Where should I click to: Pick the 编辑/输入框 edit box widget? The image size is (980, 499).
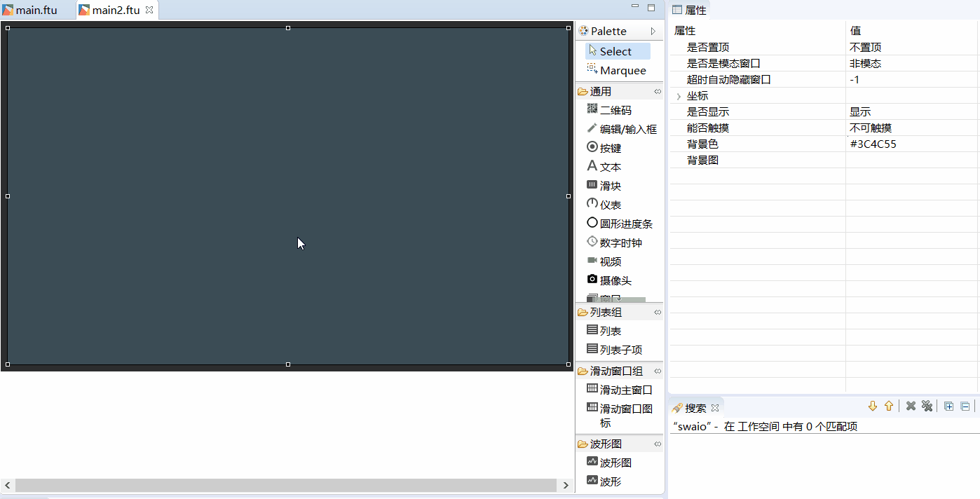(x=622, y=129)
